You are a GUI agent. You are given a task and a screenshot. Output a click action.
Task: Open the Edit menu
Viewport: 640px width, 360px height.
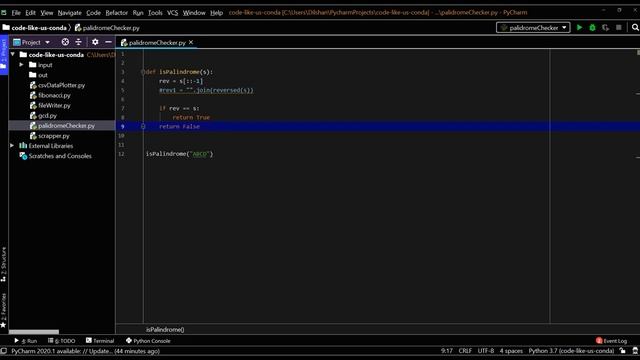click(30, 13)
